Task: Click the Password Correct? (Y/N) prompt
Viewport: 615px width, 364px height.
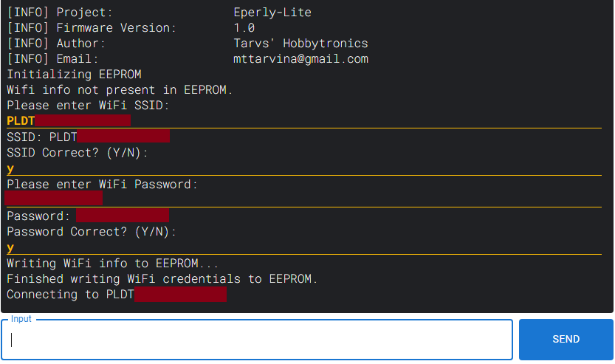Action: (x=92, y=231)
